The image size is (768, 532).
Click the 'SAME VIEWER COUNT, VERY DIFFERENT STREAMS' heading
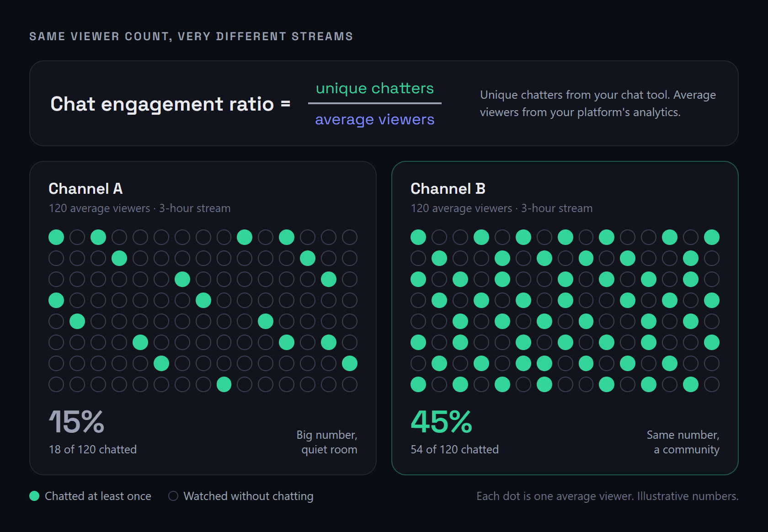[x=191, y=37]
